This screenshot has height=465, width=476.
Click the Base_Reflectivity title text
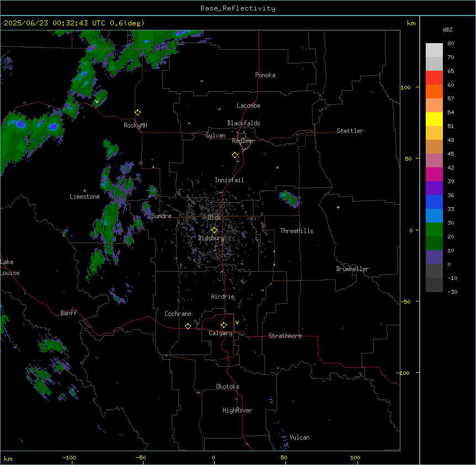tap(238, 8)
